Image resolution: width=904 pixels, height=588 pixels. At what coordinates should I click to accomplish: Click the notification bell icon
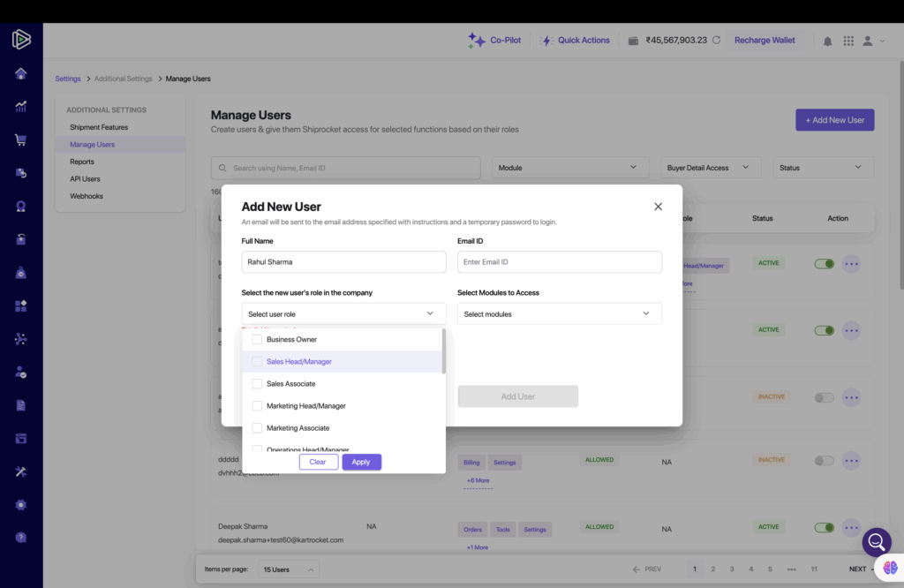[827, 41]
